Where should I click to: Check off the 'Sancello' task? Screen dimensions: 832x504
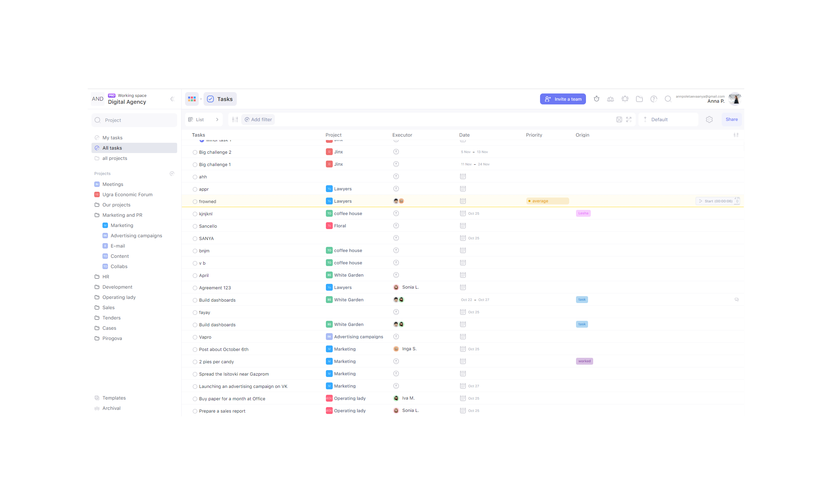click(195, 226)
